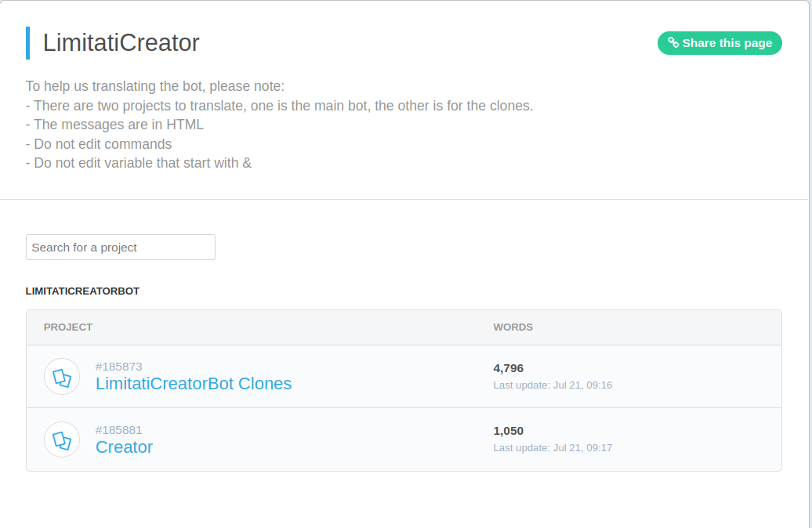The width and height of the screenshot is (812, 528).
Task: Click the Last update Jul 21, 09:16 text
Action: (x=553, y=385)
